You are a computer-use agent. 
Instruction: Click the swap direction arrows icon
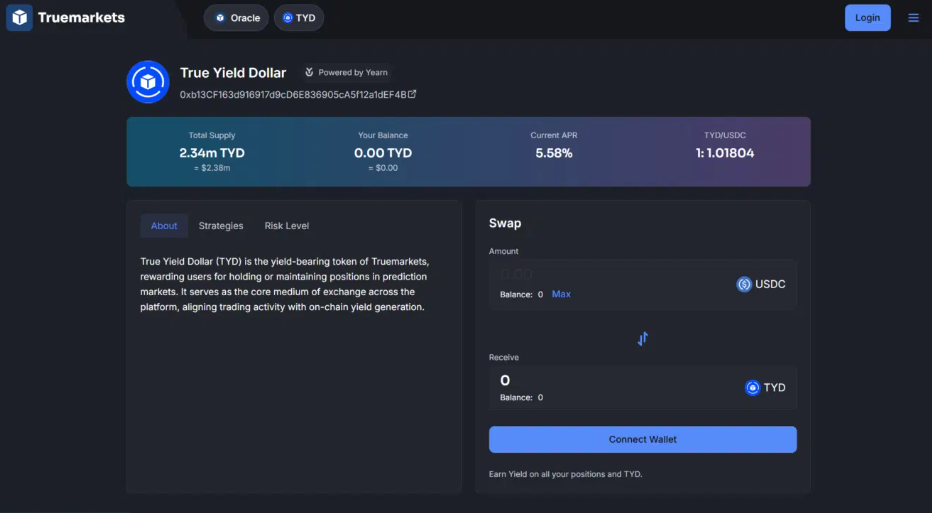[643, 339]
